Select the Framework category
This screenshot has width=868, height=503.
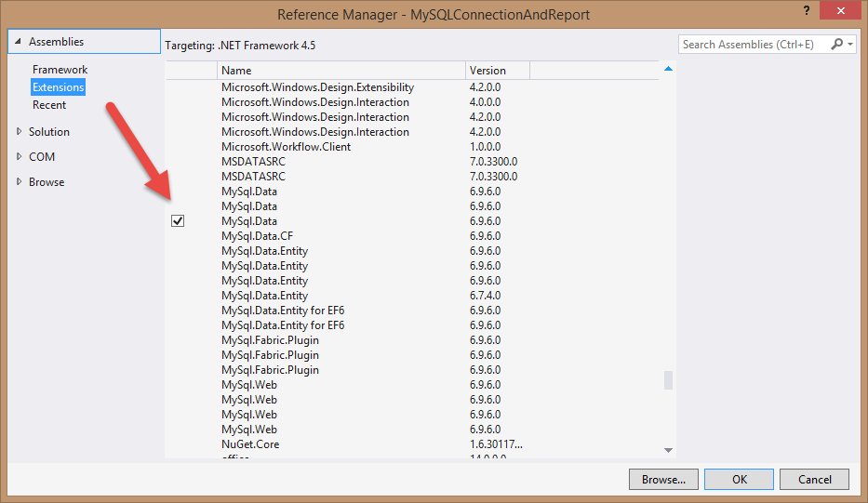[60, 69]
